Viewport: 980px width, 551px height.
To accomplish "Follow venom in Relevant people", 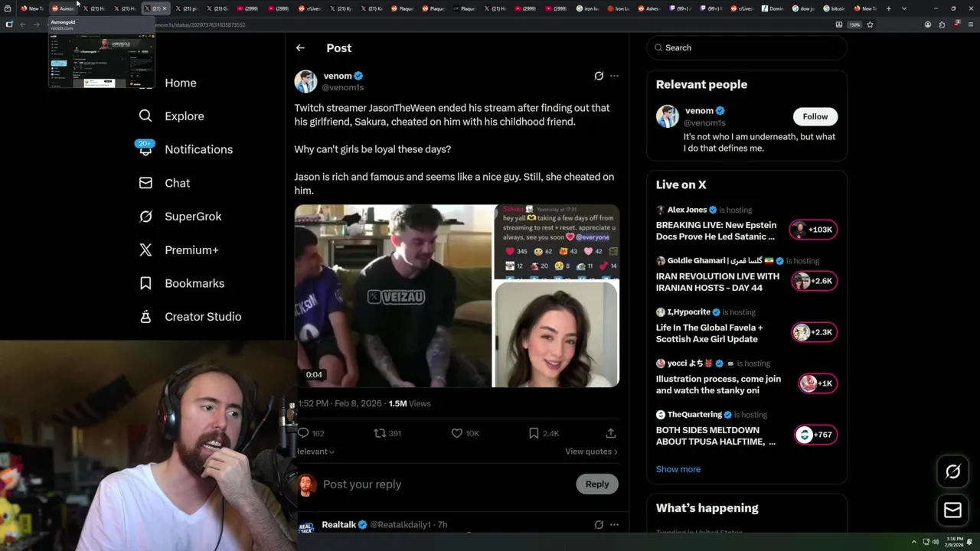I will pos(815,116).
